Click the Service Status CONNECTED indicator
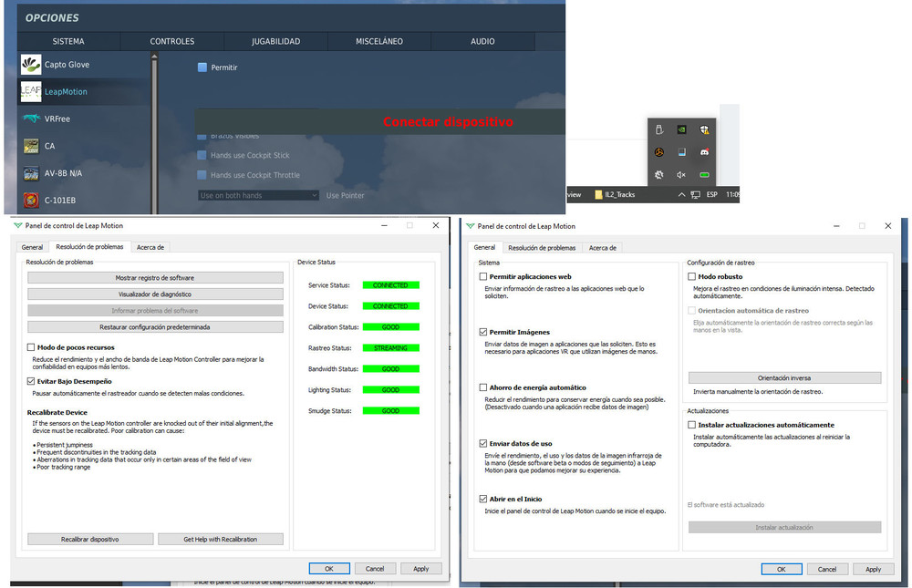 tap(391, 285)
